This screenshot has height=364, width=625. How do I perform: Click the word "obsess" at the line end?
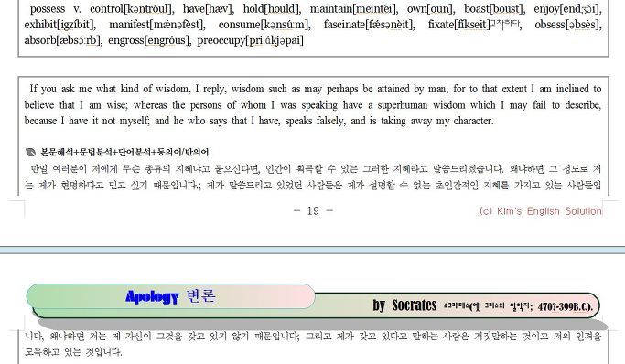point(550,25)
